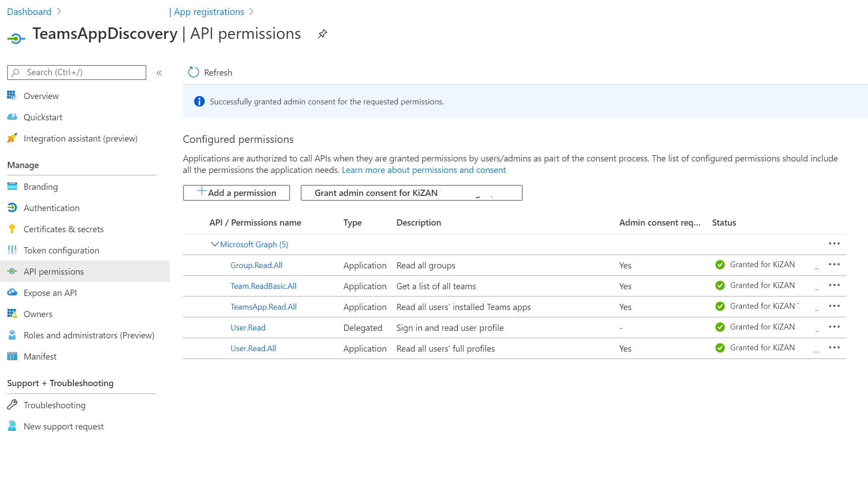Click the Overview grid icon

12,96
